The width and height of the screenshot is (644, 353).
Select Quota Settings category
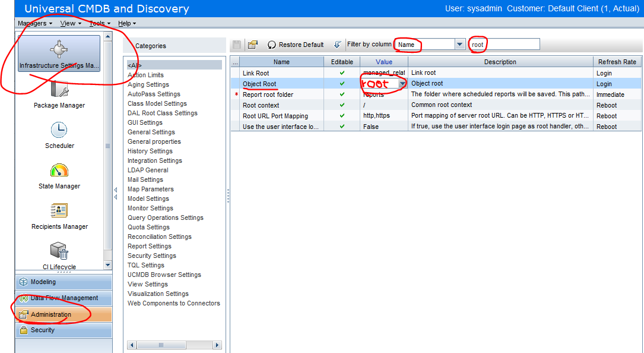point(148,226)
